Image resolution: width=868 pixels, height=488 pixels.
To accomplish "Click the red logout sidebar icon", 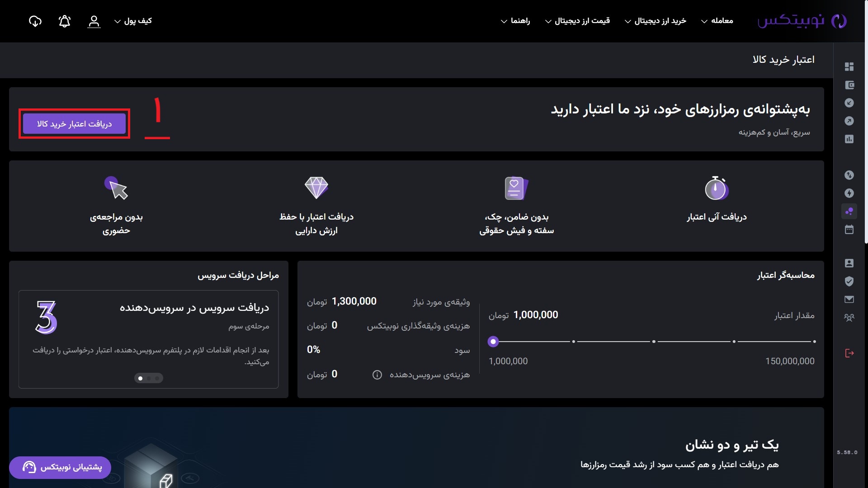I will pos(849,353).
